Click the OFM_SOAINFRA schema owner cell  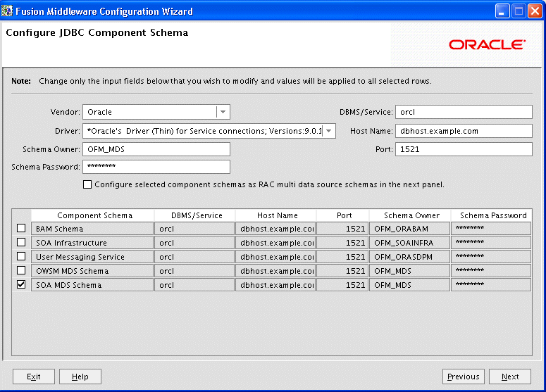coord(410,242)
